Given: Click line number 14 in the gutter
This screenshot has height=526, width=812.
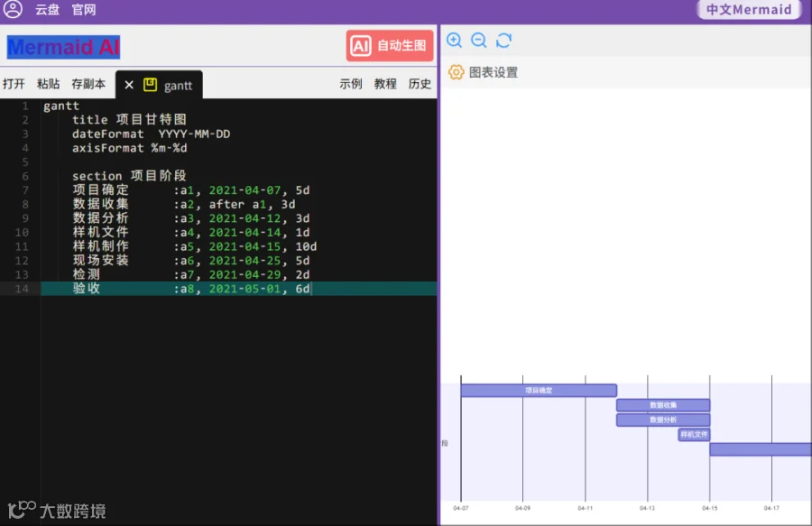Looking at the screenshot, I should tap(22, 289).
